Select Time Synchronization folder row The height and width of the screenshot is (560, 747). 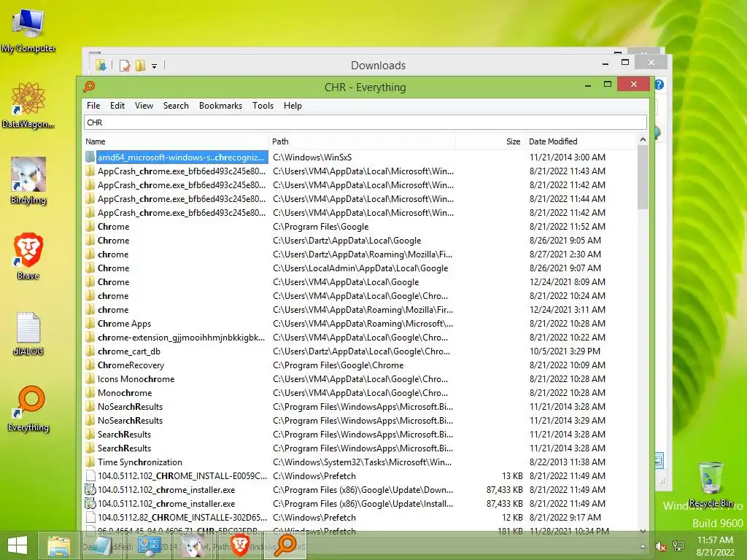click(360, 462)
